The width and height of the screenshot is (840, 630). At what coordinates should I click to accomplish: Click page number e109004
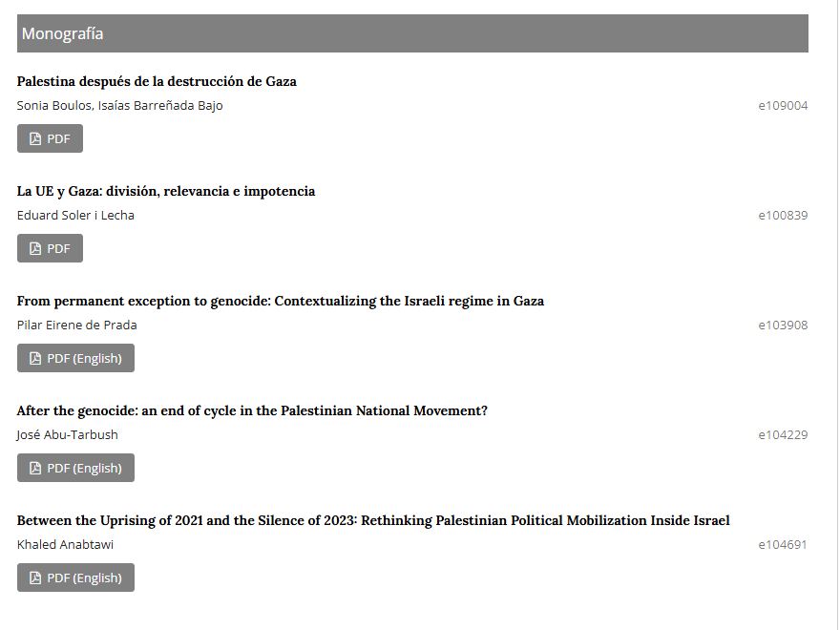[x=783, y=106]
